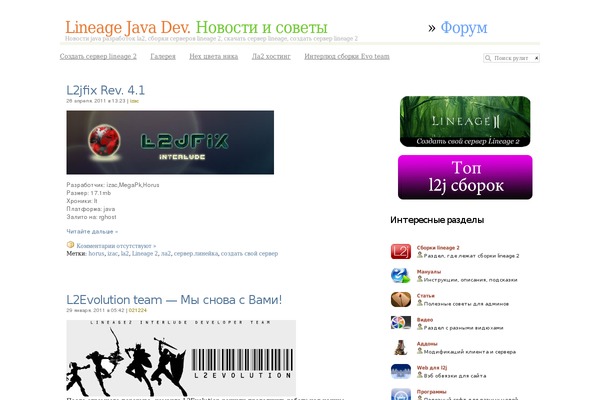Click the comments bubble icon under L2jfix post
This screenshot has height=400, width=600.
[x=70, y=245]
